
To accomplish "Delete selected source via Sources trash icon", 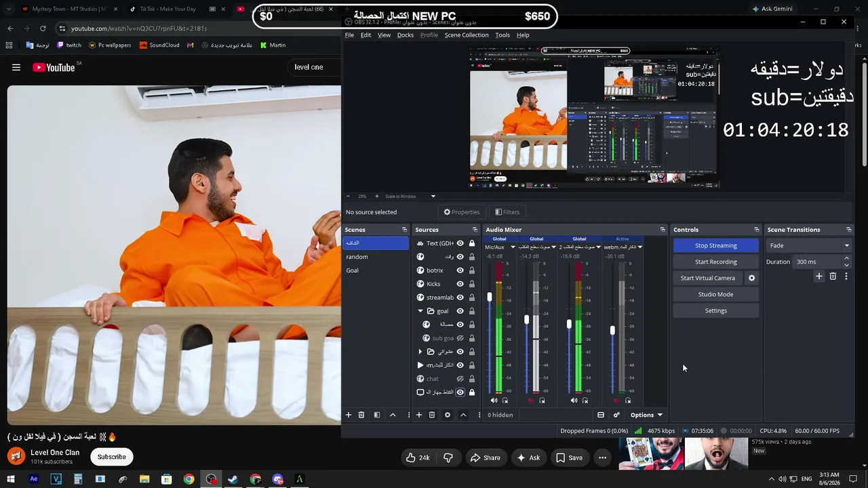I will [432, 415].
